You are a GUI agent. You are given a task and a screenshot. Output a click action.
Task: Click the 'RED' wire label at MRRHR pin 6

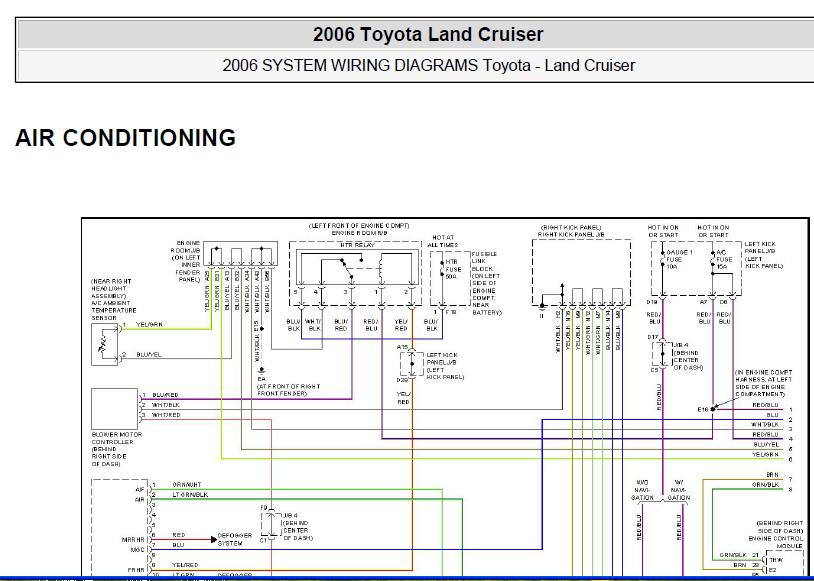tap(179, 535)
